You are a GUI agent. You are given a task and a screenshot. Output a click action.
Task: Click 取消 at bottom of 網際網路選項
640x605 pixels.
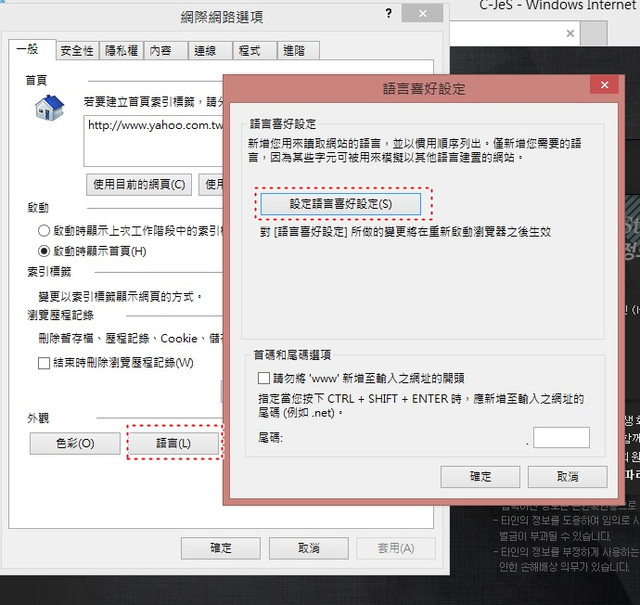[309, 548]
